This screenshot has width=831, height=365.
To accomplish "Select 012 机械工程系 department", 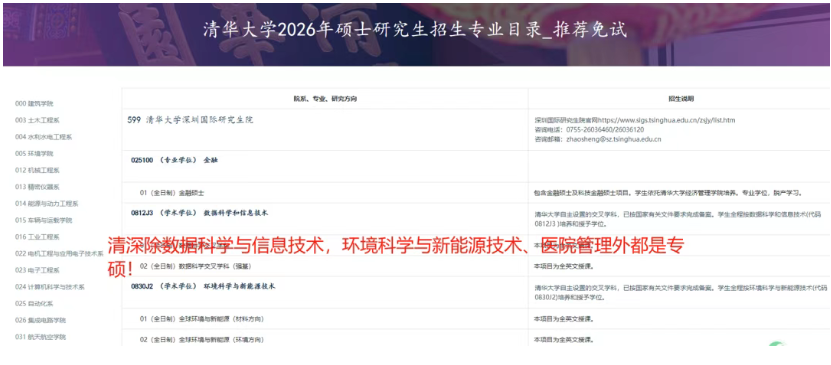I will 37,170.
